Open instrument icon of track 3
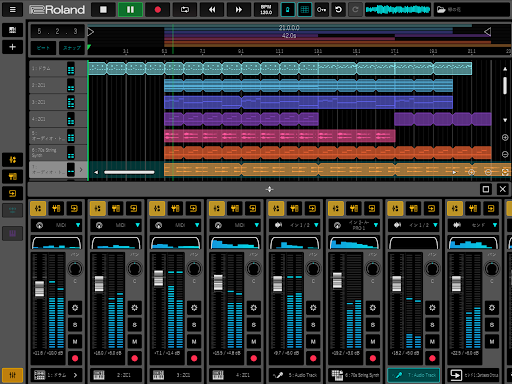512x384 pixels. point(71,102)
